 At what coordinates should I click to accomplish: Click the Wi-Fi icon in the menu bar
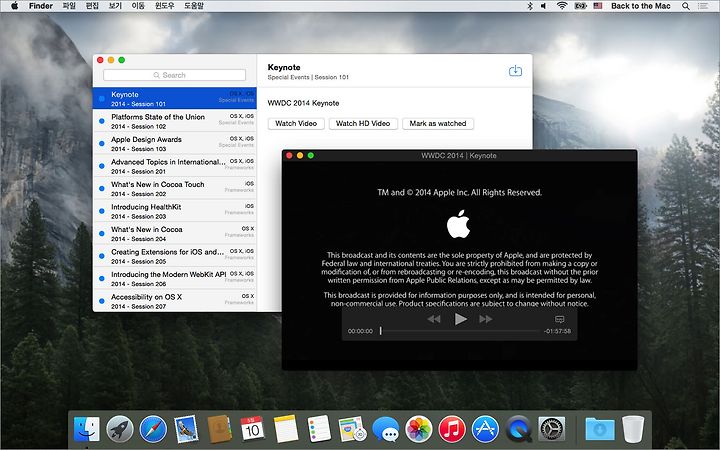(562, 6)
